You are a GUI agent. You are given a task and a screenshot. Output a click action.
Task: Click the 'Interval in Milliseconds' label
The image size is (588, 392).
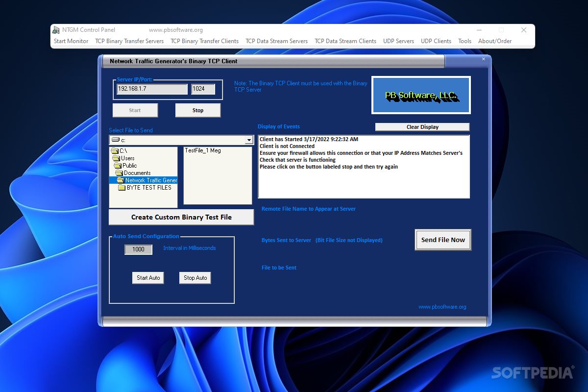coord(190,248)
